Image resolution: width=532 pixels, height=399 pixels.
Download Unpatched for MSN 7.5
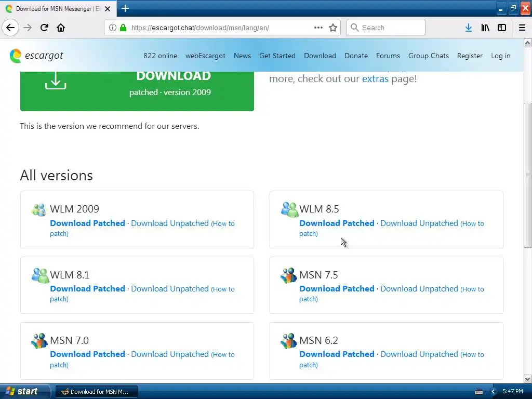pos(419,289)
